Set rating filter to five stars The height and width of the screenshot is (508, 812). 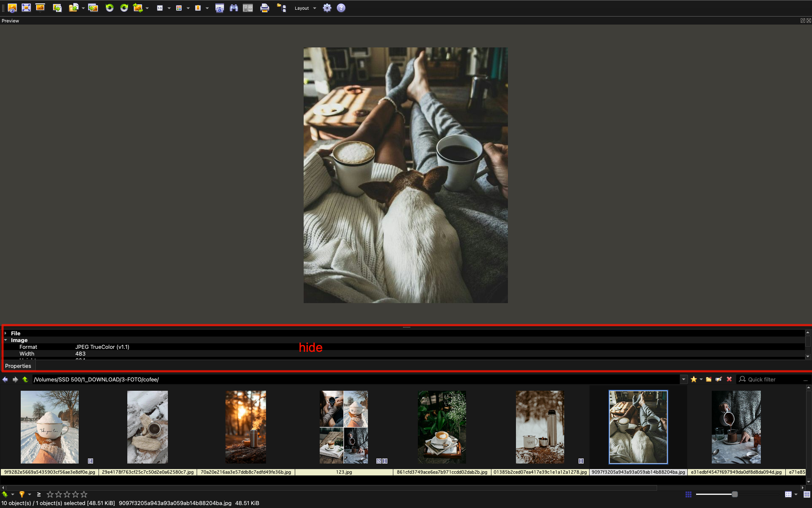tap(84, 494)
